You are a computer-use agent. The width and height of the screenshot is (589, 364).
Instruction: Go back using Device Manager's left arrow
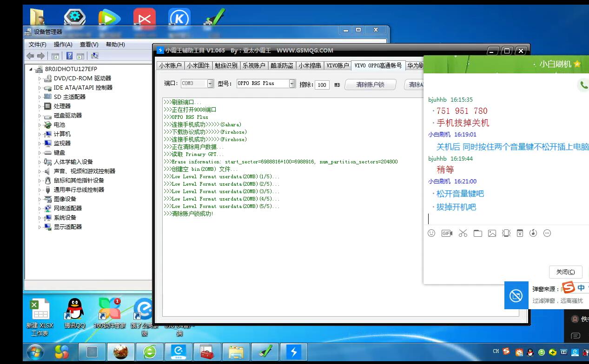pyautogui.click(x=30, y=56)
